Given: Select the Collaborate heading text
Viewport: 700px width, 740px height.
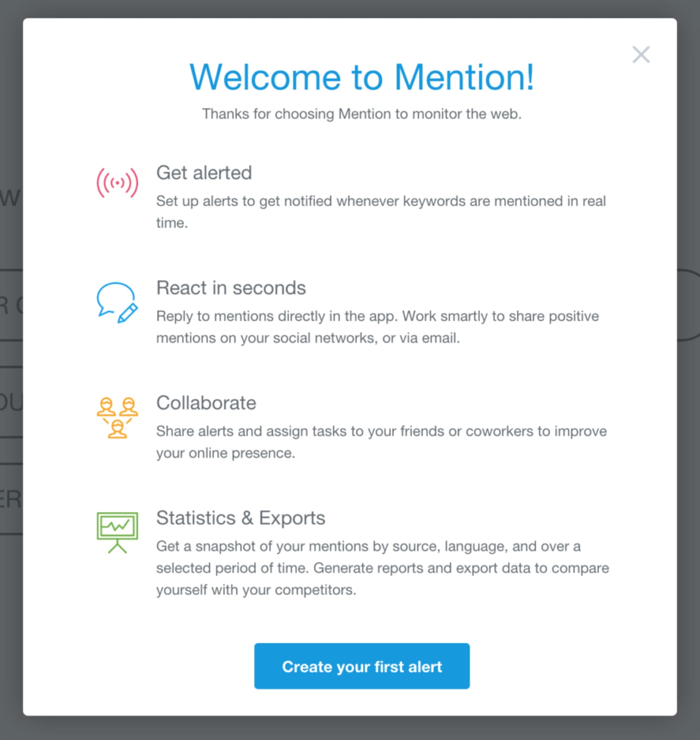Looking at the screenshot, I should tap(206, 403).
